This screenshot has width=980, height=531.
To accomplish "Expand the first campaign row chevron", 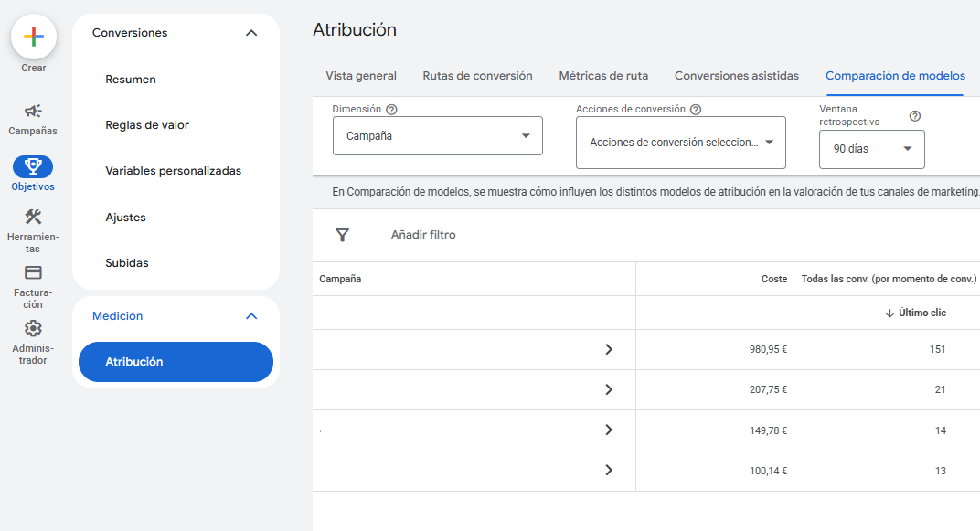I will pyautogui.click(x=609, y=349).
